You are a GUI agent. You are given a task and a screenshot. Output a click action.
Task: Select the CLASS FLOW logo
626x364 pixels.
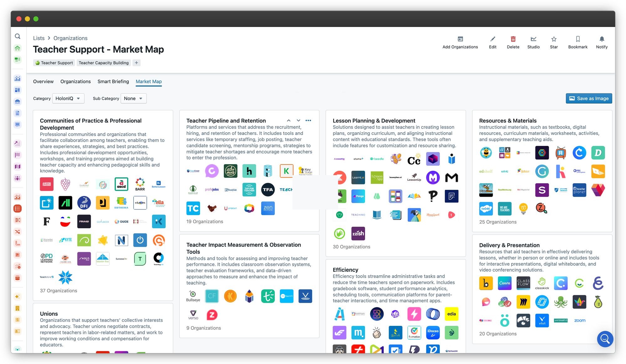tap(523, 283)
